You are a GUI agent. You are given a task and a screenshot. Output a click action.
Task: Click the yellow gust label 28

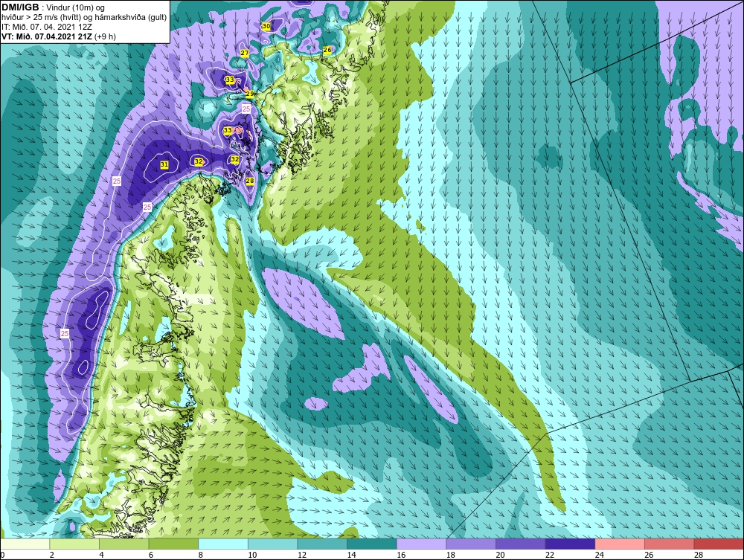(250, 181)
